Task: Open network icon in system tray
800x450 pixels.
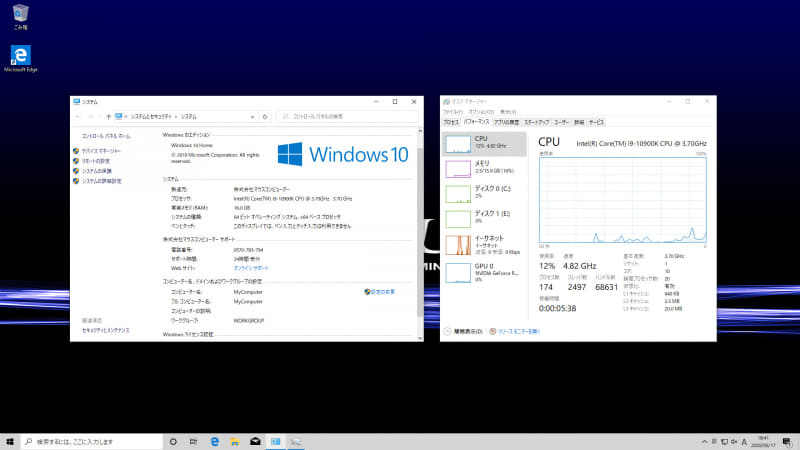Action: tap(724, 441)
